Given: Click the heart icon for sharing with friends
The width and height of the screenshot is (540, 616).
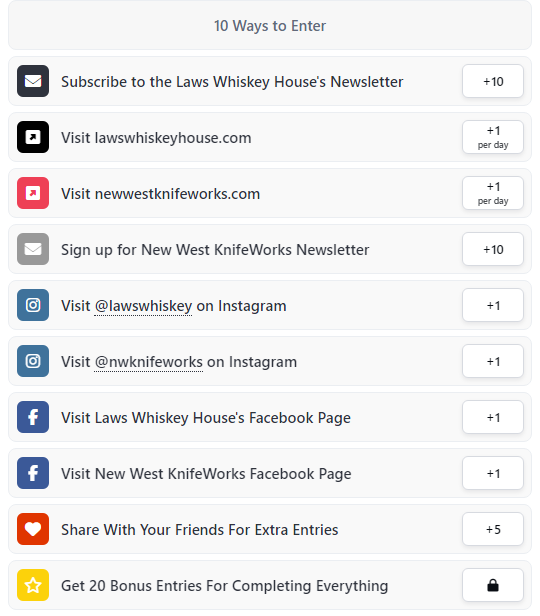Looking at the screenshot, I should point(33,529).
